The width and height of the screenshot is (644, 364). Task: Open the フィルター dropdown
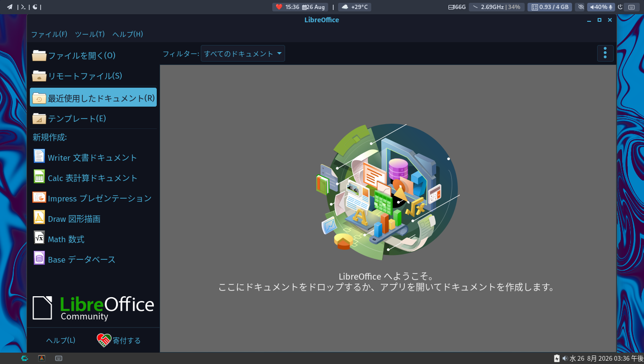click(243, 54)
